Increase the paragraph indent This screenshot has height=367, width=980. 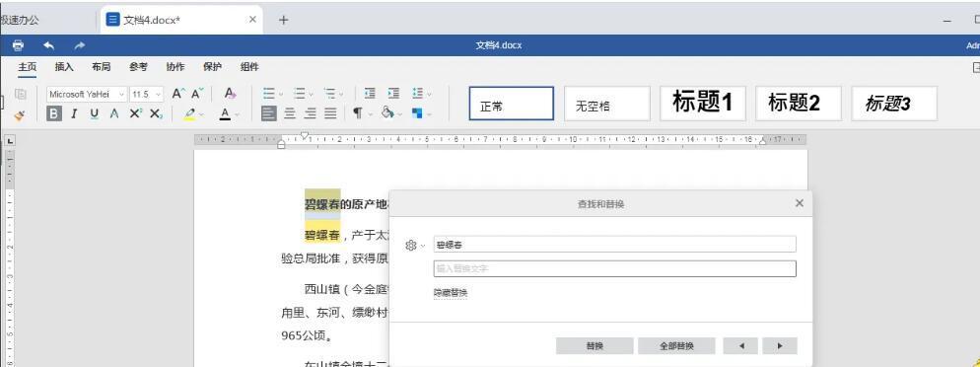[393, 94]
